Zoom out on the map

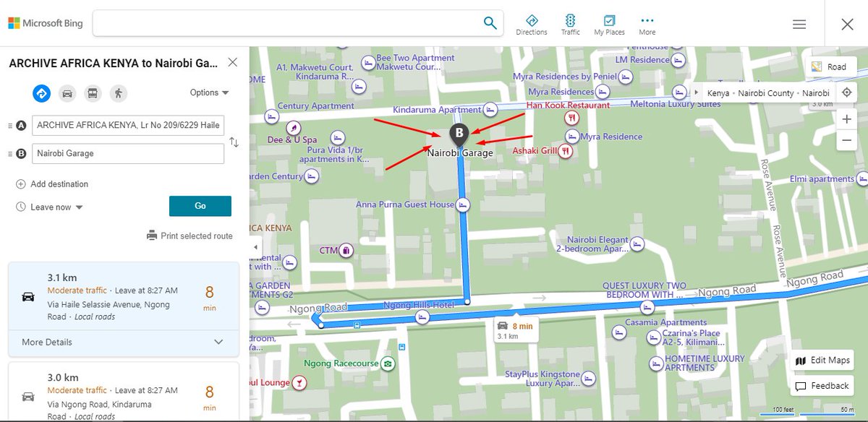[x=846, y=140]
